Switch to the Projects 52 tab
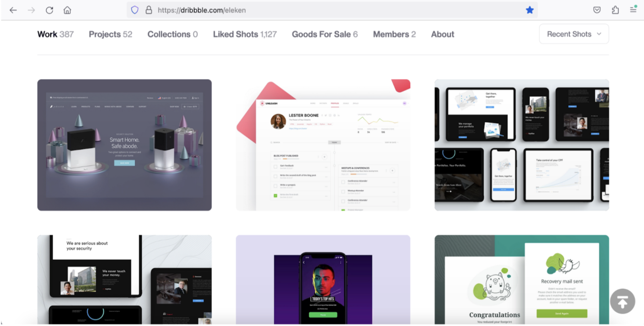 (x=110, y=34)
